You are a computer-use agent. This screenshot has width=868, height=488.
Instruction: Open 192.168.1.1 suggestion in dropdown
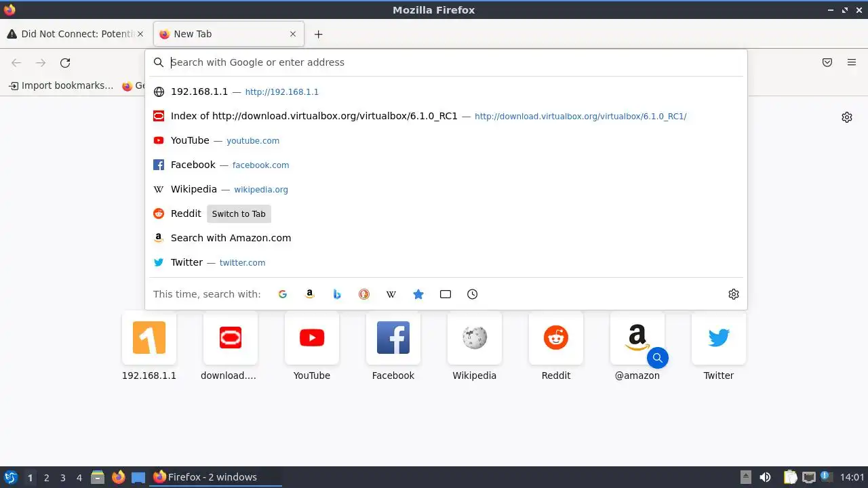(446, 91)
